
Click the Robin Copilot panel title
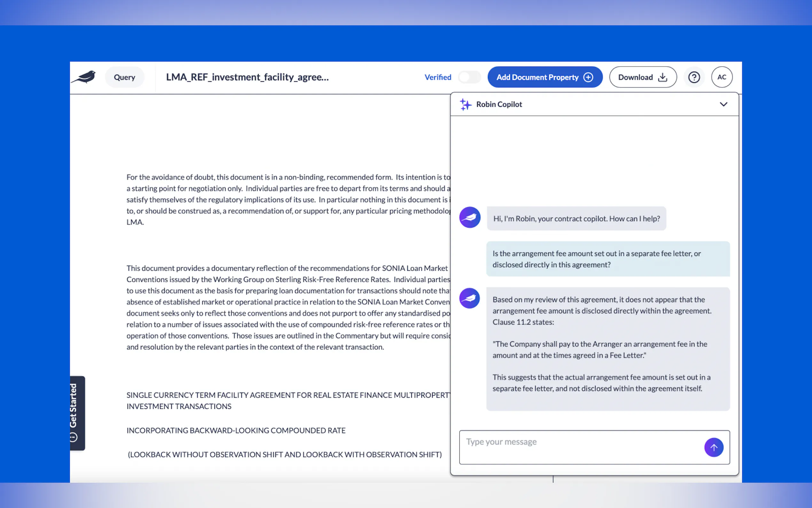coord(499,105)
